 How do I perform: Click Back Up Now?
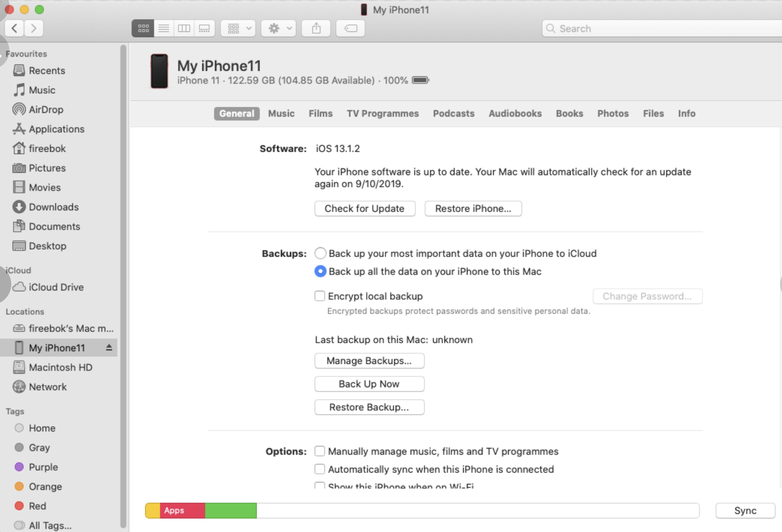[369, 384]
